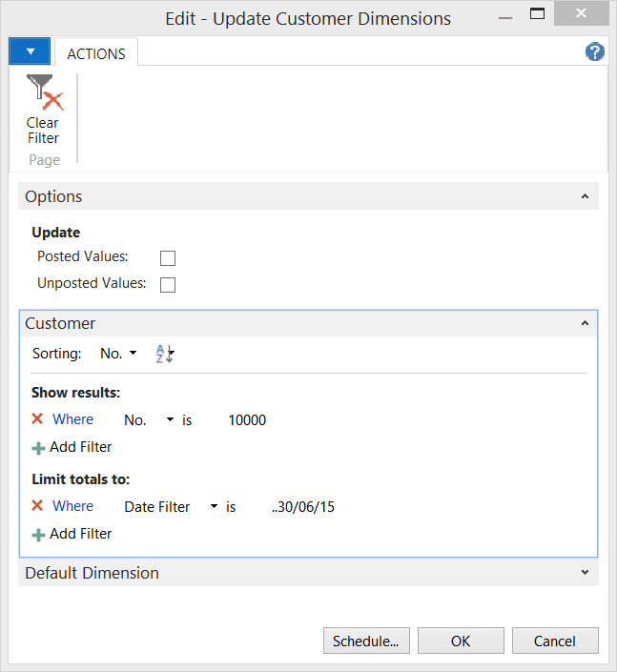Remove the Date Filter with red X
This screenshot has height=672, width=617.
37,505
